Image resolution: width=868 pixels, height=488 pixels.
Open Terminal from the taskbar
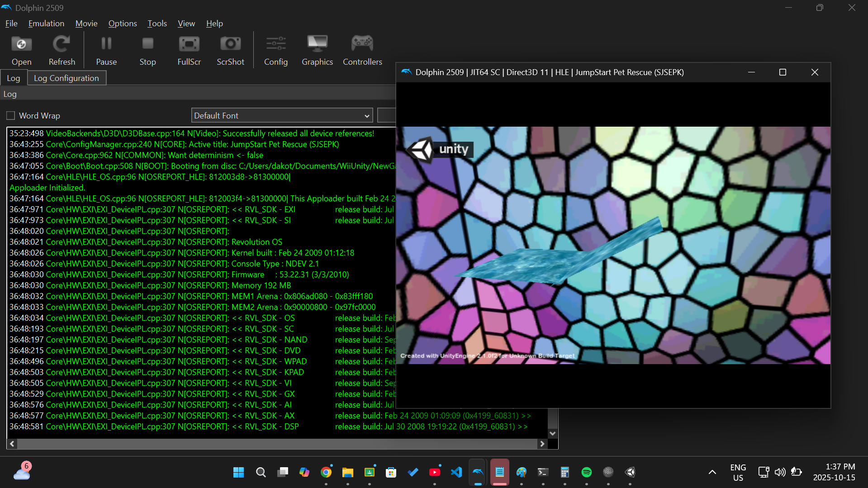click(543, 472)
